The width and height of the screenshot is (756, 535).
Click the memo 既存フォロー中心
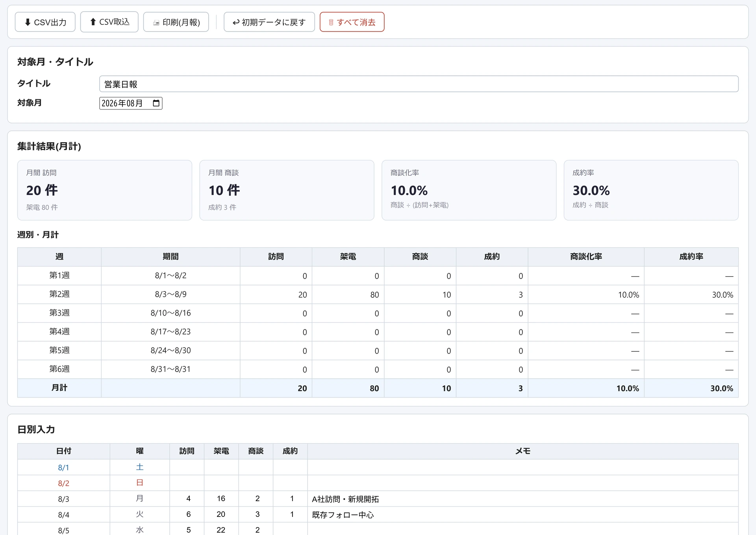(x=523, y=515)
